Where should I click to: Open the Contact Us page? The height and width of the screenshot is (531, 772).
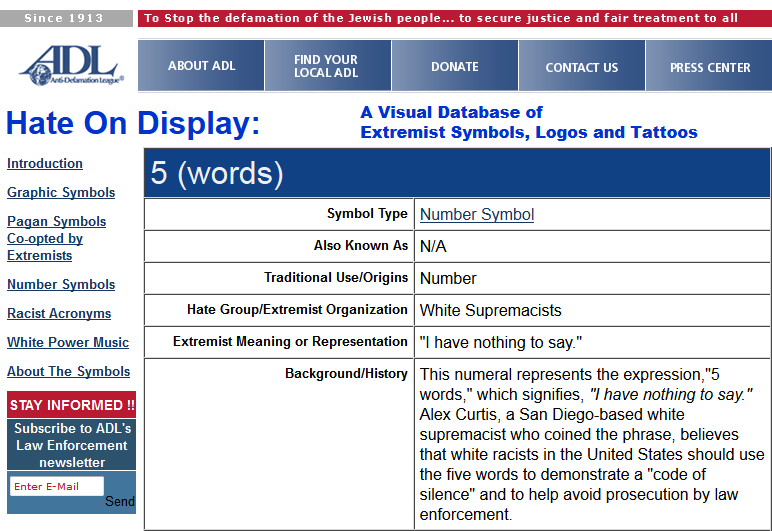[x=581, y=67]
